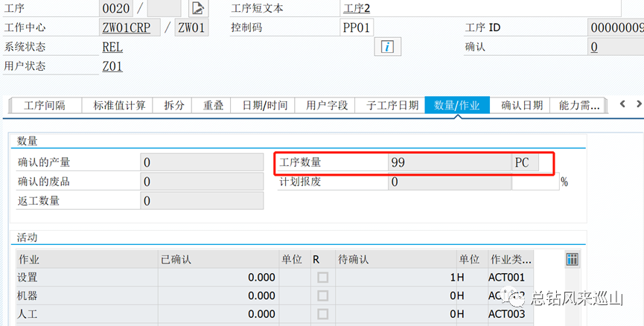644x326 pixels.
Task: Click the ZW01CRP work center link
Action: click(127, 28)
